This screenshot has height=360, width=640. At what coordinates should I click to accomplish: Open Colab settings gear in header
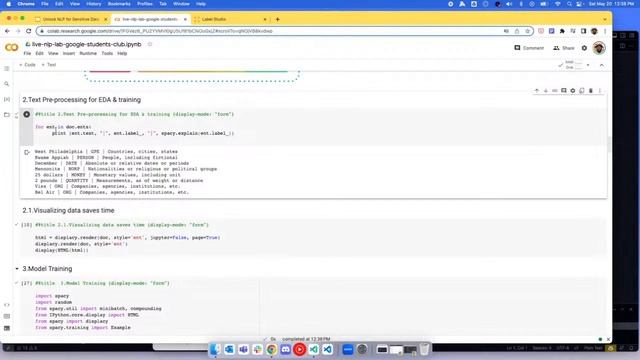[584, 48]
